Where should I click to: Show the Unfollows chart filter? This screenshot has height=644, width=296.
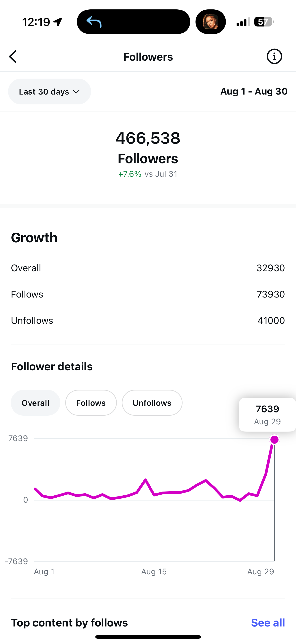pos(152,403)
